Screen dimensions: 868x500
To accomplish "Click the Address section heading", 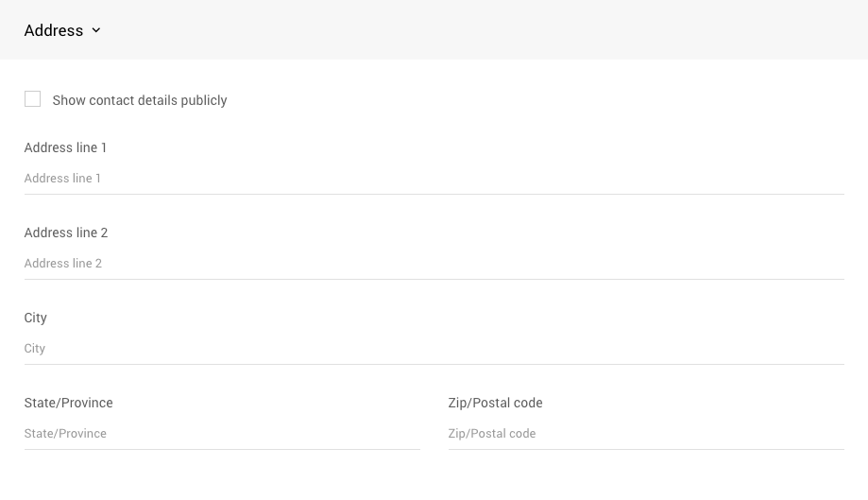I will point(54,30).
